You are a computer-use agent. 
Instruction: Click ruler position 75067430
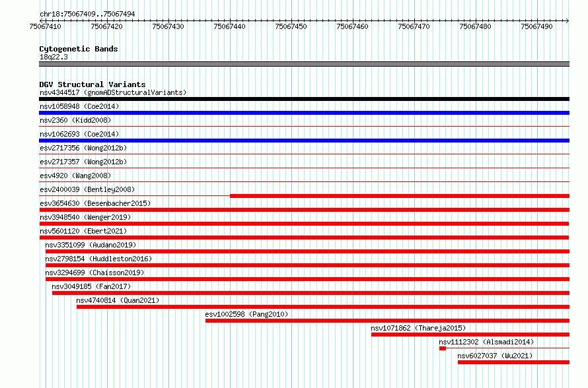click(x=168, y=26)
